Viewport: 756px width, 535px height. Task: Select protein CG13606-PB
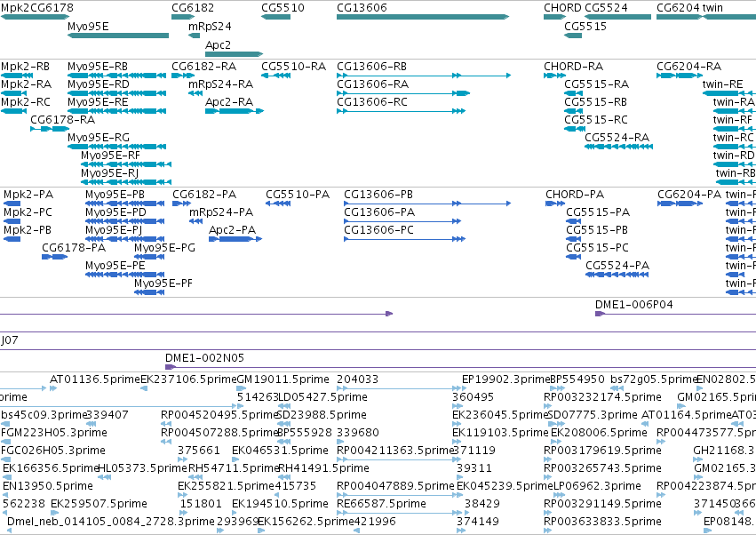[x=427, y=204]
